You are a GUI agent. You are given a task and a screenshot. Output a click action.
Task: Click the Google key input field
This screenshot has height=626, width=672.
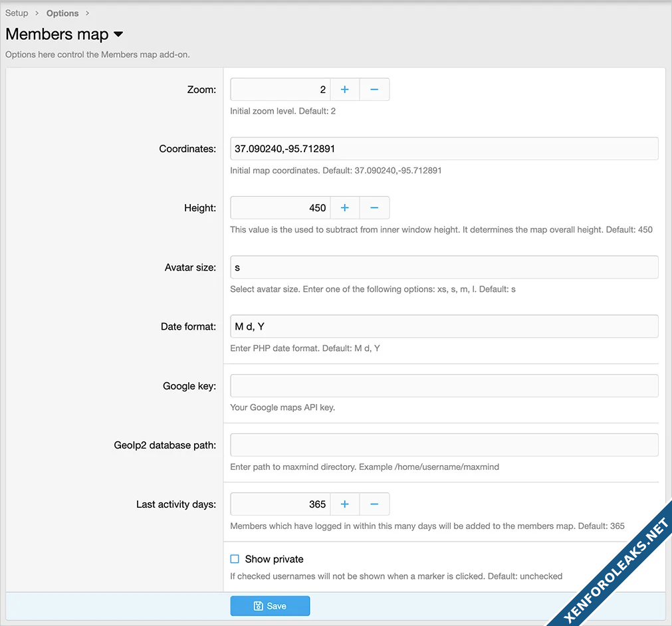pyautogui.click(x=444, y=386)
